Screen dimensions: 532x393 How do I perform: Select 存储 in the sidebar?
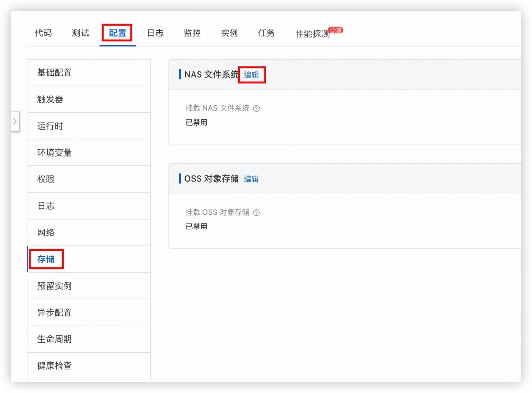(x=89, y=260)
